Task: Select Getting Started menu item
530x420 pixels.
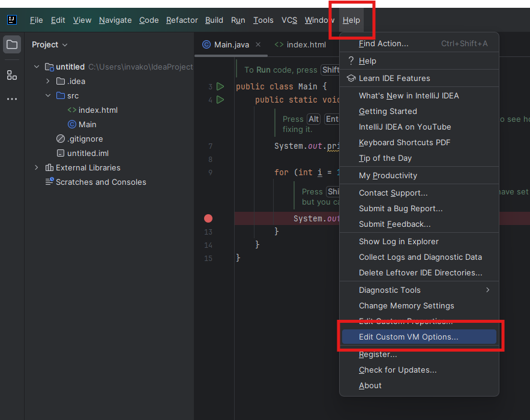Action: tap(419, 111)
